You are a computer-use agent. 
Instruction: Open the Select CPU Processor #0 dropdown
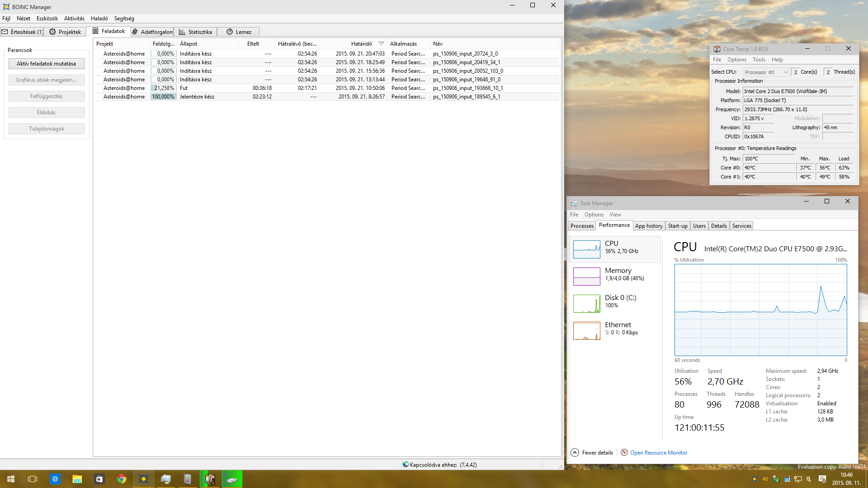[766, 72]
